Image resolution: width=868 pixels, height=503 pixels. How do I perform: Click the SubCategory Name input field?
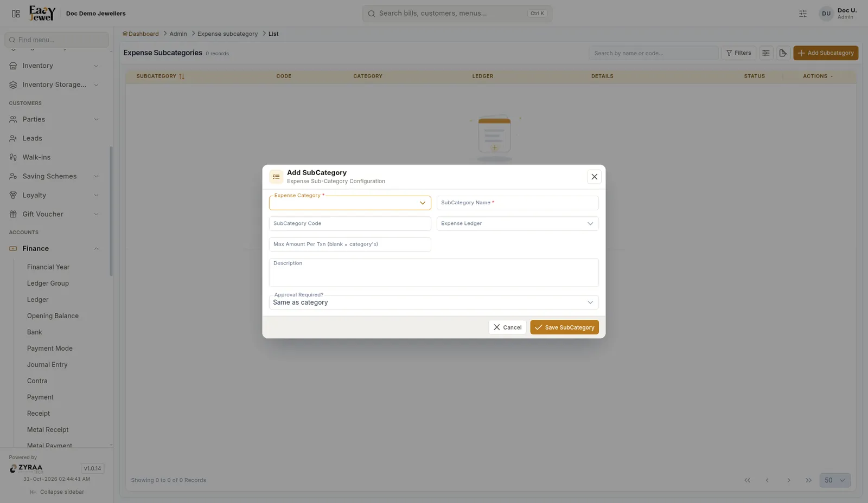click(518, 203)
